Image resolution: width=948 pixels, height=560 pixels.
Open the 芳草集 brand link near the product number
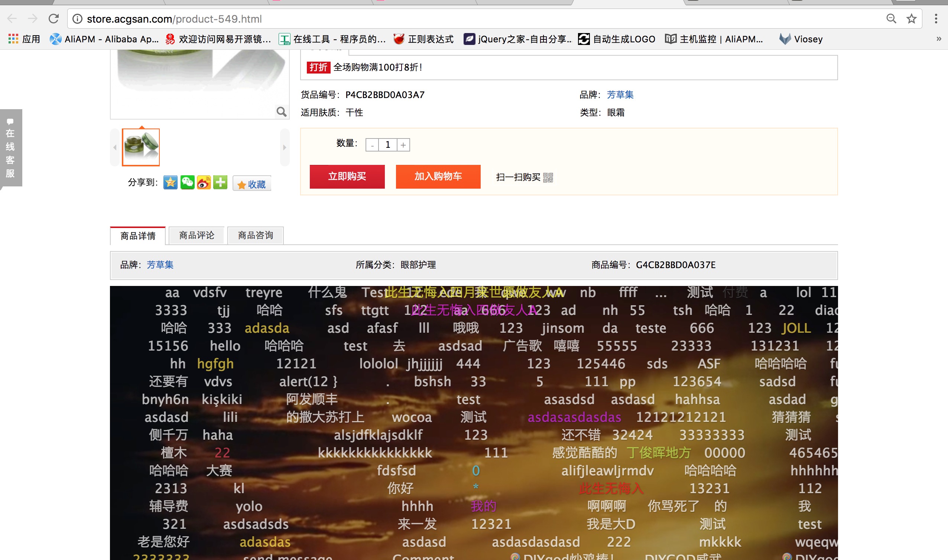pos(620,95)
